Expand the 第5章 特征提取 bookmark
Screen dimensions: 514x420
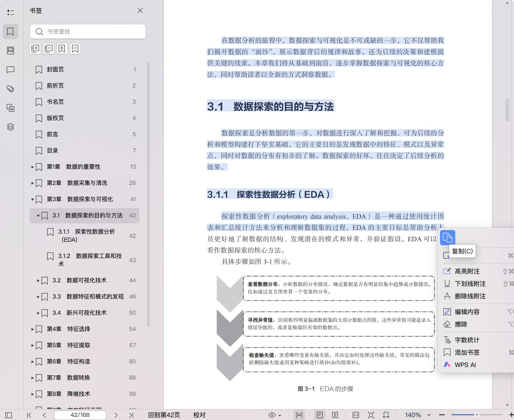pyautogui.click(x=32, y=345)
